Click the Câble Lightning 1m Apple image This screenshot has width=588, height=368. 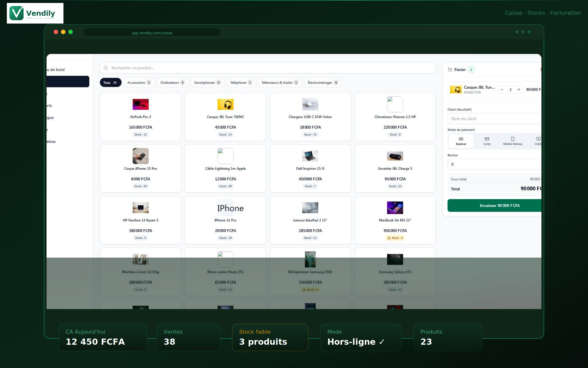click(225, 156)
